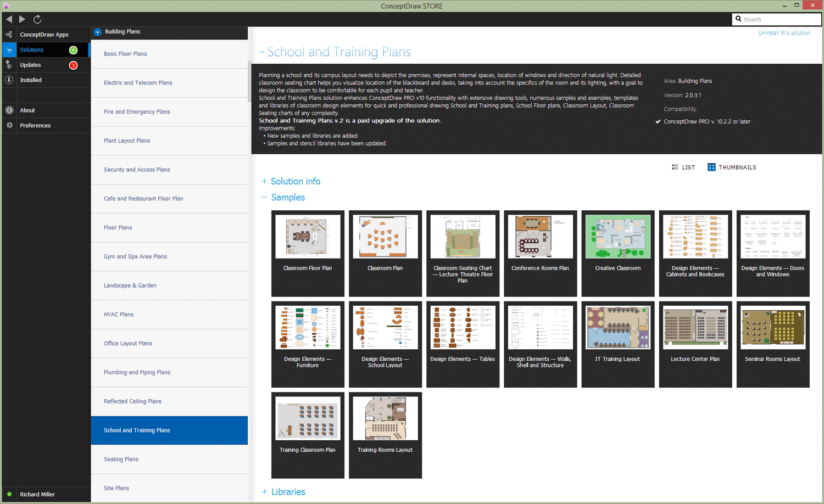Screen dimensions: 824x504
Task: Open the About page
Action: [x=27, y=110]
